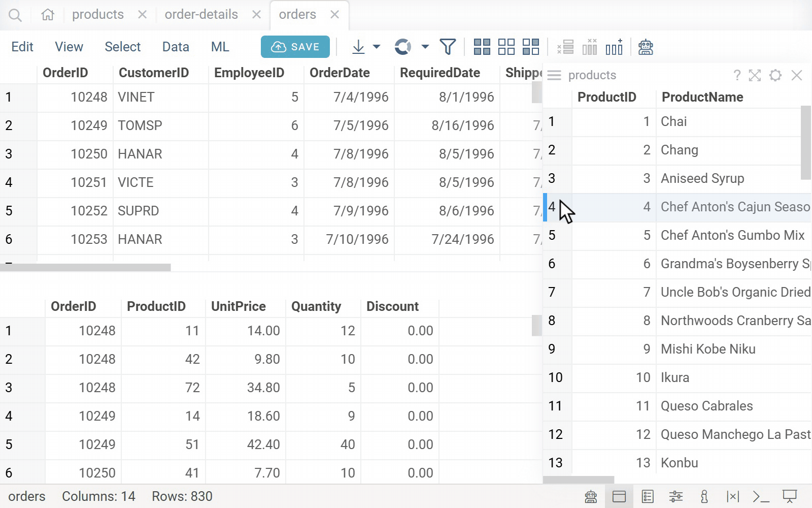The image size is (812, 508).
Task: Click the download arrow icon in toolbar
Action: pos(358,47)
